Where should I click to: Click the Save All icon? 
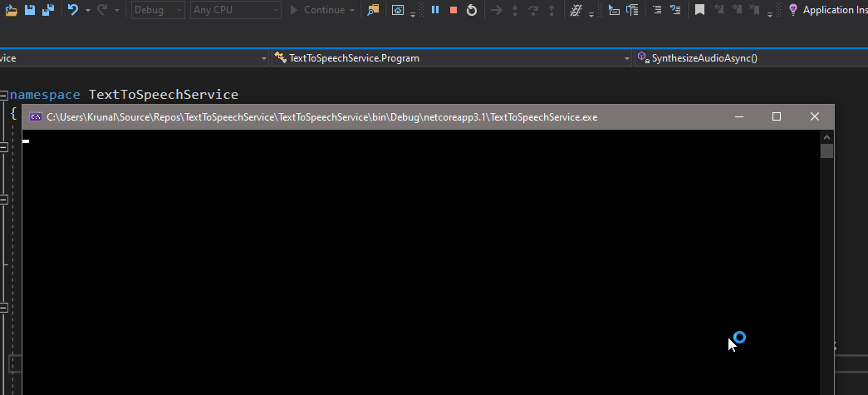click(48, 10)
